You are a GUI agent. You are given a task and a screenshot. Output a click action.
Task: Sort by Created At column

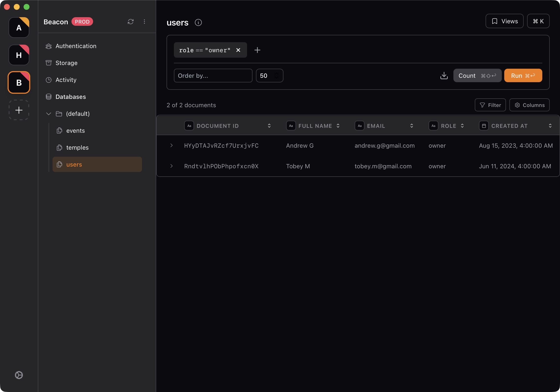click(550, 126)
